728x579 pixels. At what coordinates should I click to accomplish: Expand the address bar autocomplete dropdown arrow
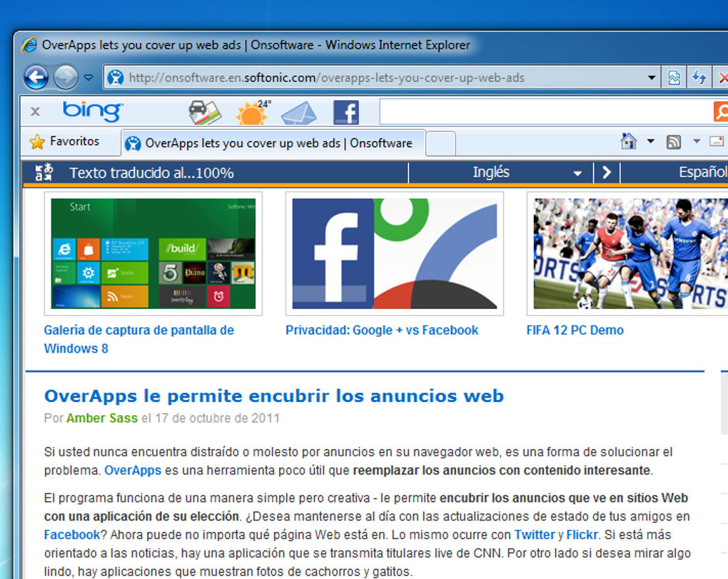(652, 78)
